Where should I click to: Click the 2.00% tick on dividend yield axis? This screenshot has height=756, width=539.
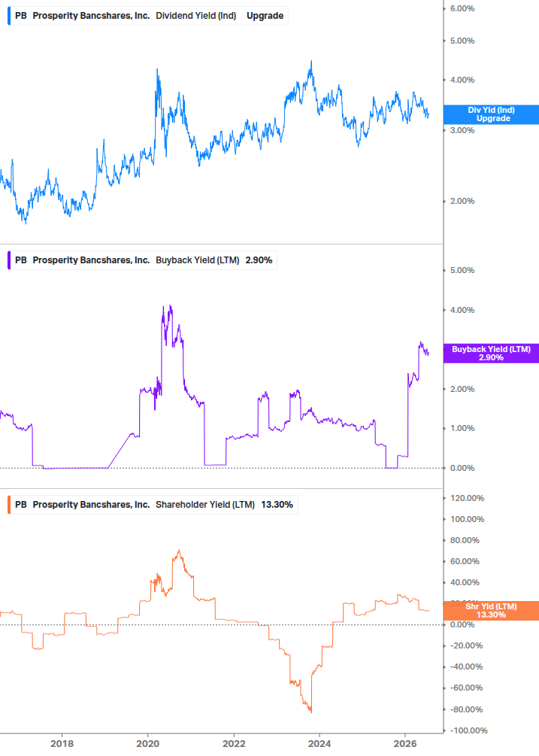pyautogui.click(x=462, y=201)
